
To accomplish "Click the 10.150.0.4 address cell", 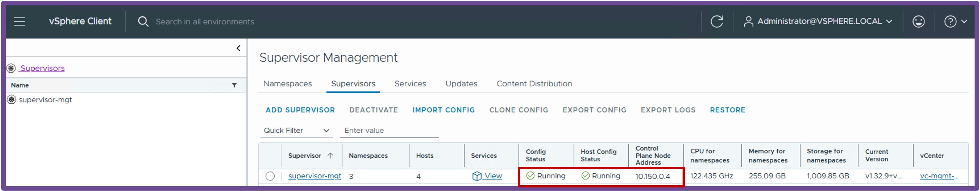I will pyautogui.click(x=653, y=177).
